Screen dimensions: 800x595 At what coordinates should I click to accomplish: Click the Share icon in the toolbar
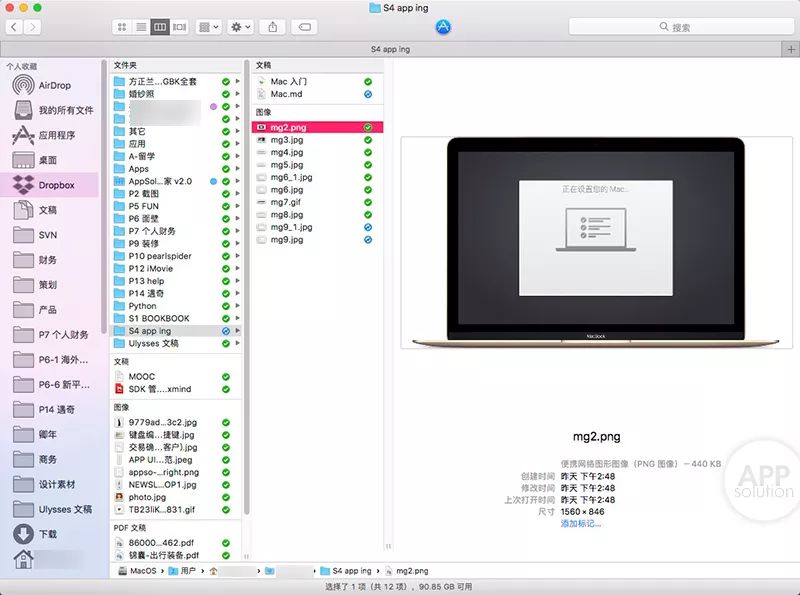pyautogui.click(x=271, y=27)
